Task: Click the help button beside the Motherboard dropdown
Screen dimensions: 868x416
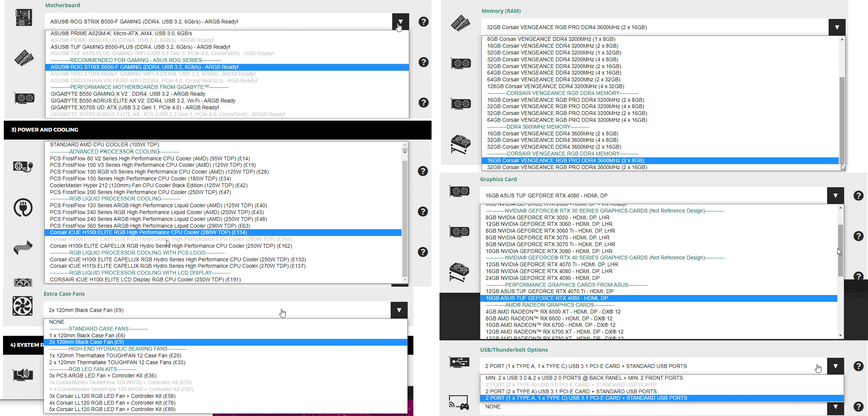Action: [423, 22]
